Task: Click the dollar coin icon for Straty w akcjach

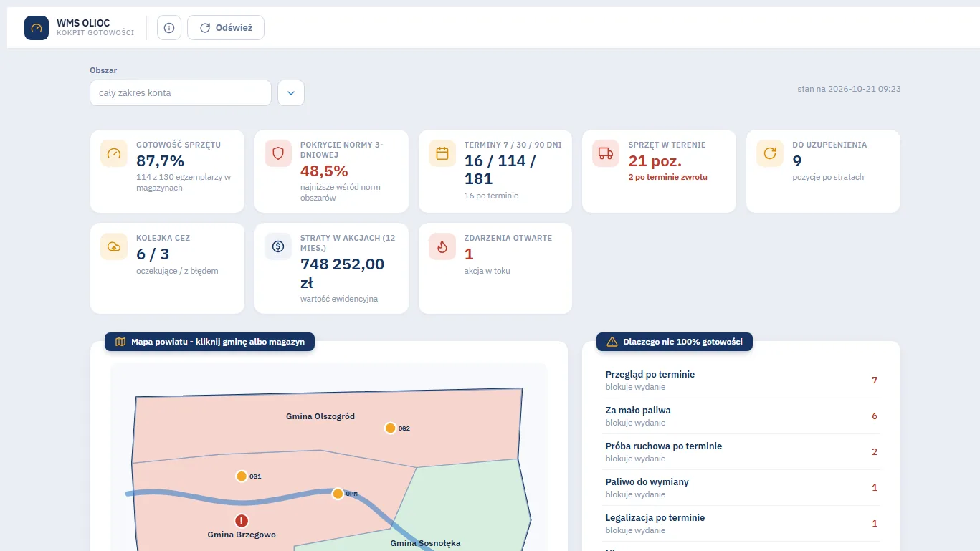Action: pos(278,246)
